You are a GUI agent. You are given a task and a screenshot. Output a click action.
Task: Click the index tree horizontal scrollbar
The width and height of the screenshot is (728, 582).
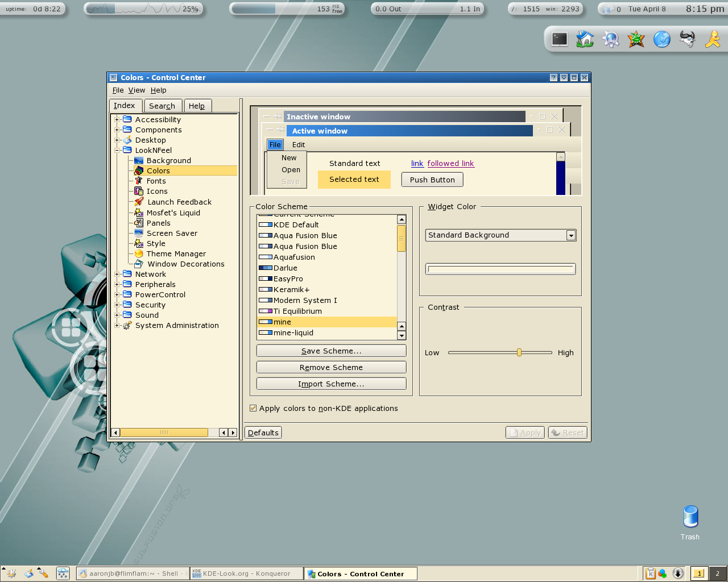coord(164,433)
